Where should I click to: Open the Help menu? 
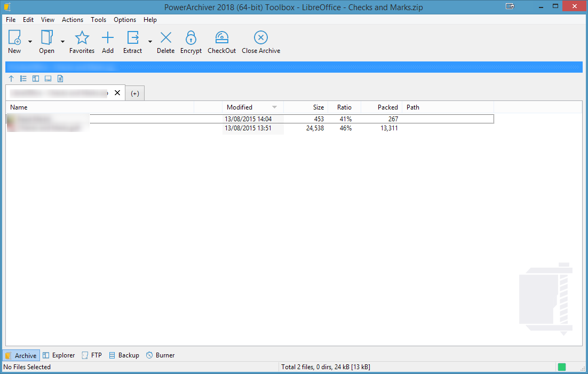(x=150, y=20)
